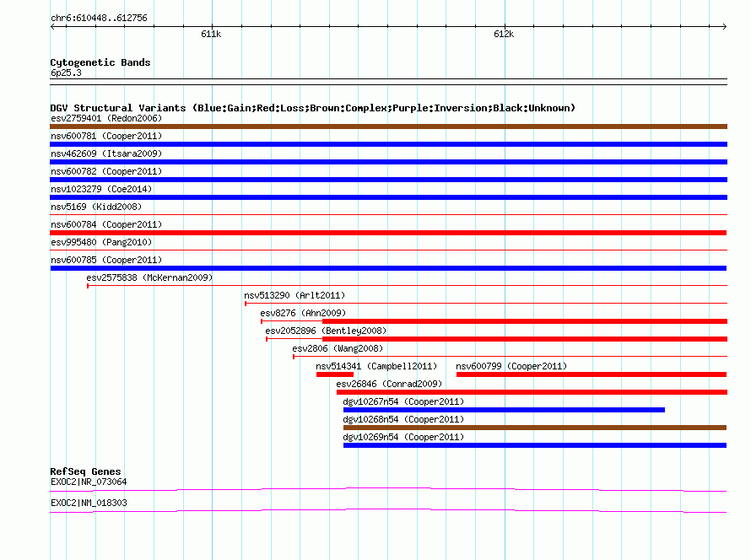This screenshot has height=560, width=751.
Task: Click the Cytogenetic Bands track title
Action: tap(100, 62)
